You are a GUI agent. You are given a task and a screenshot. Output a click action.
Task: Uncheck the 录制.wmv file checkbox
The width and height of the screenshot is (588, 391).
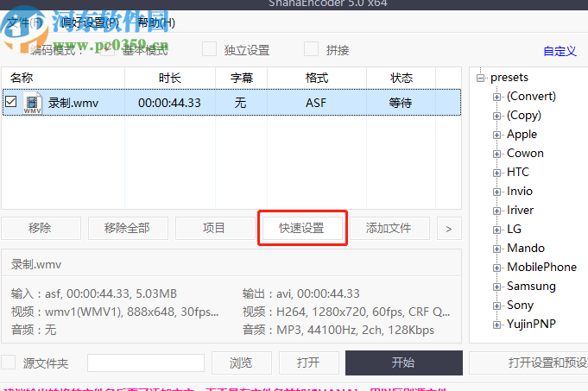11,102
